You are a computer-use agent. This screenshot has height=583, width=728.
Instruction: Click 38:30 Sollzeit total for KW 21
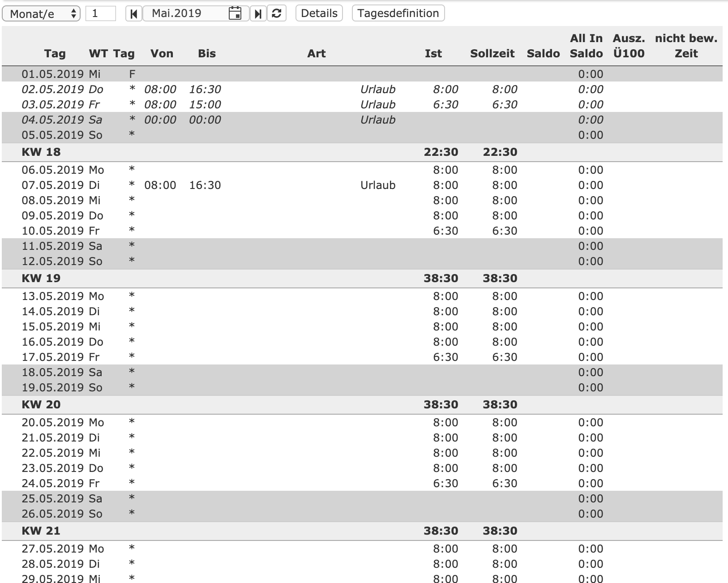pos(500,531)
